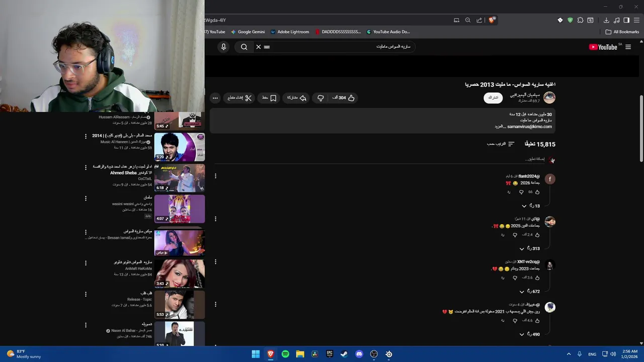
Task: Reply to the flanh2024 comment
Action: 509,192
